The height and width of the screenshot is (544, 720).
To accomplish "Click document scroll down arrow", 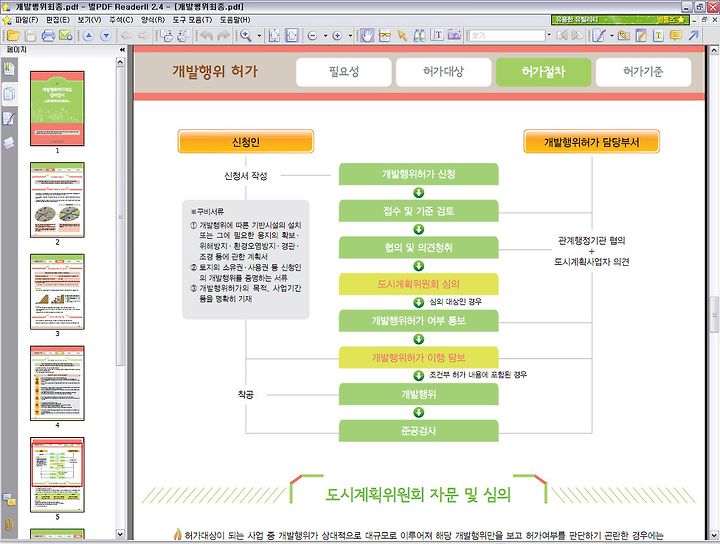I will (714, 535).
